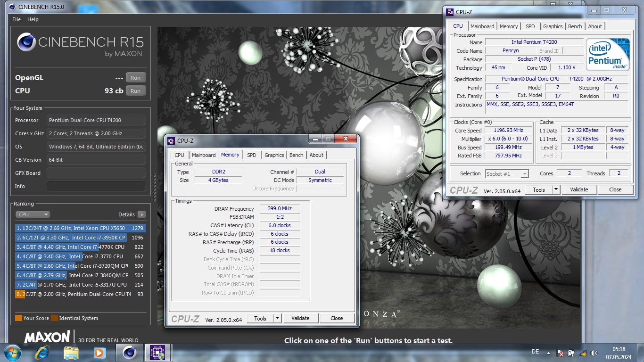Image resolution: width=644 pixels, height=362 pixels.
Task: Click the DRAM Frequency 399.0 MHz value
Action: tap(280, 209)
